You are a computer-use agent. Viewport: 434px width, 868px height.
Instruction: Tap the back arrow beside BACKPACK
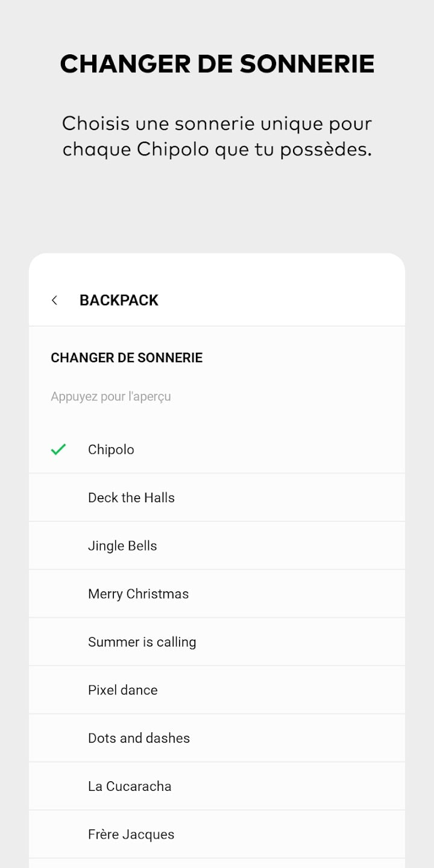click(x=55, y=300)
